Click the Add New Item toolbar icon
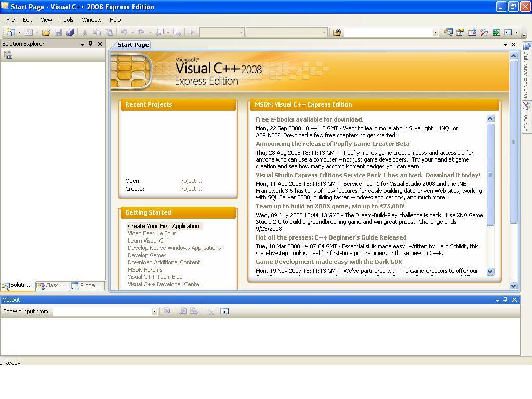This screenshot has height=399, width=532. click(x=29, y=32)
